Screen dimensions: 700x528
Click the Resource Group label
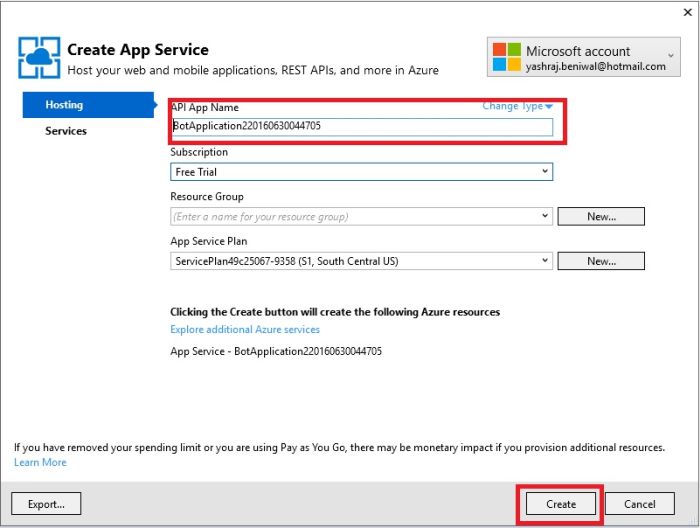point(207,197)
